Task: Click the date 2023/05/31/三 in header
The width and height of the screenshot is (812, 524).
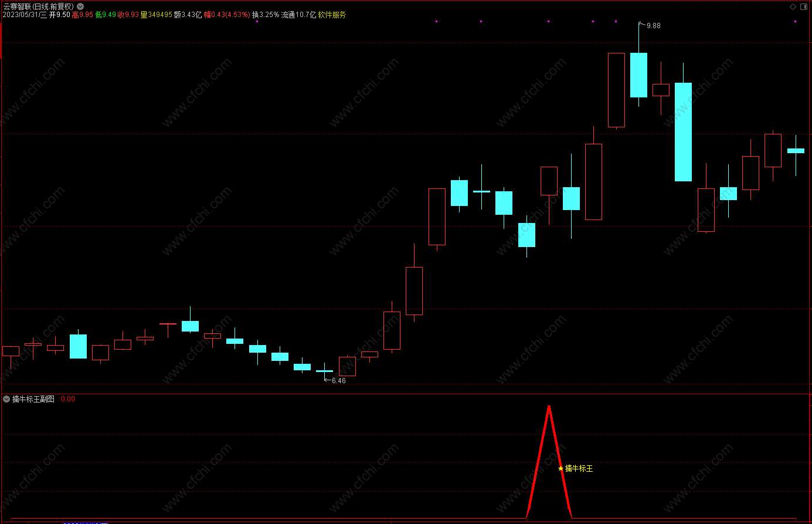Action: click(x=25, y=15)
